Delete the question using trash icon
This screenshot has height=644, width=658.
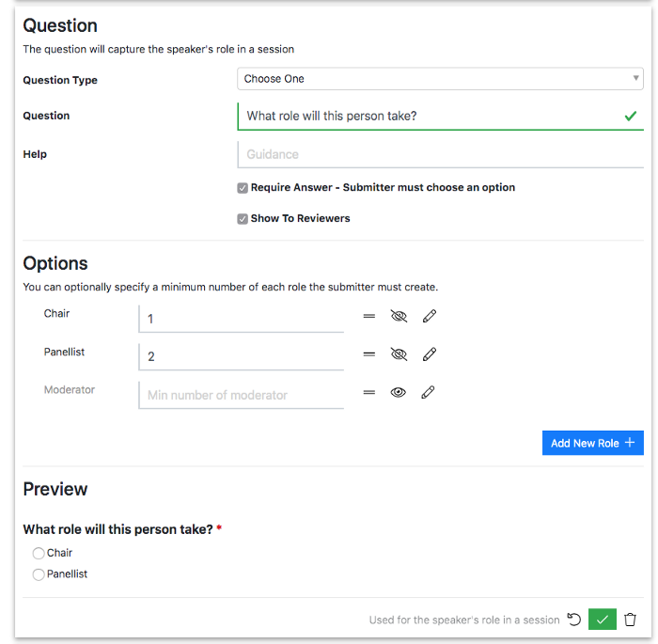point(630,620)
